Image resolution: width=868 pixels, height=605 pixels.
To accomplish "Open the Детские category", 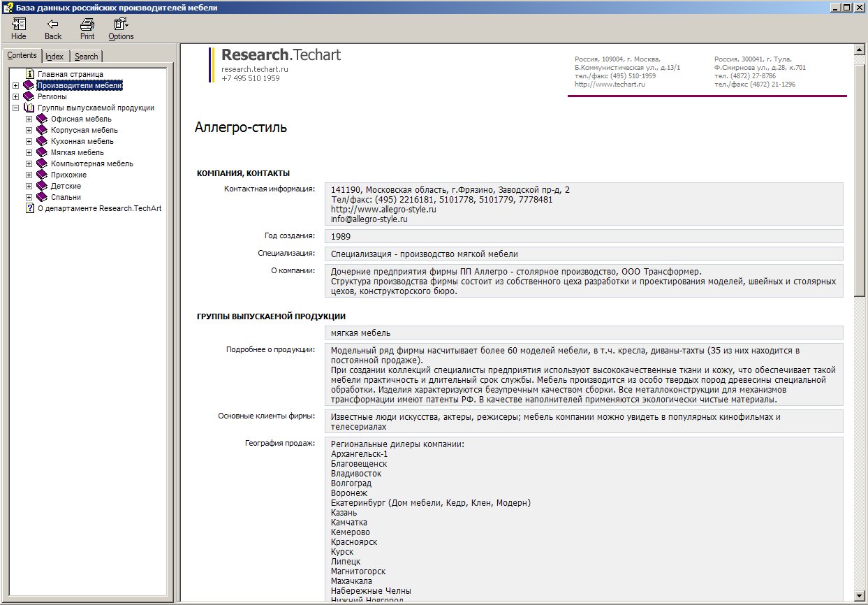I will (66, 186).
